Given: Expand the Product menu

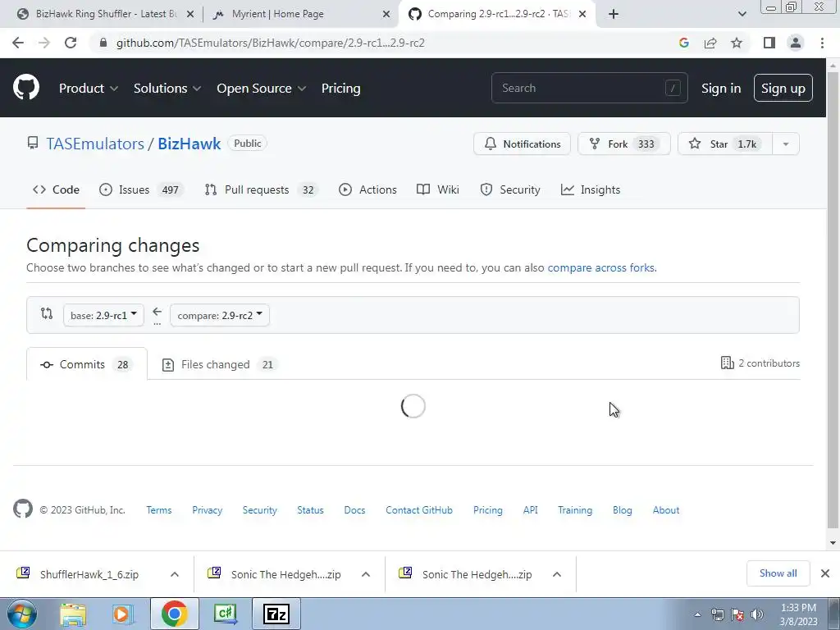Looking at the screenshot, I should tap(89, 89).
